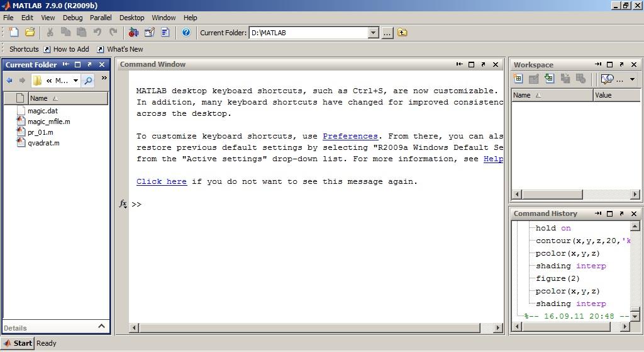
Task: Open the Debug menu
Action: [72, 18]
